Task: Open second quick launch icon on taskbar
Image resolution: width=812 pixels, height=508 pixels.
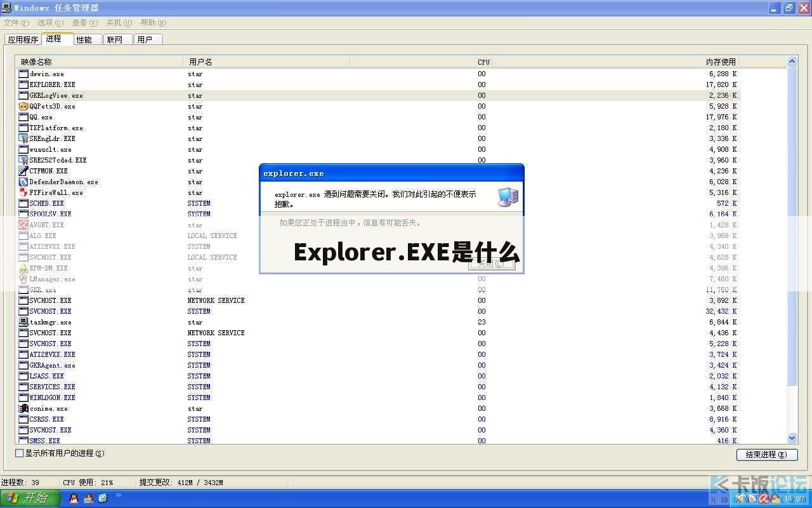Action: point(88,498)
